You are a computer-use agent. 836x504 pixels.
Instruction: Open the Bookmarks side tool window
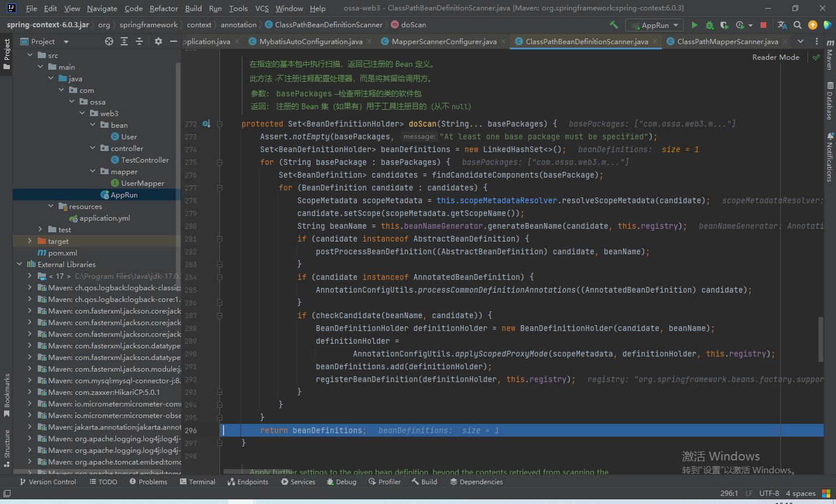[6, 395]
